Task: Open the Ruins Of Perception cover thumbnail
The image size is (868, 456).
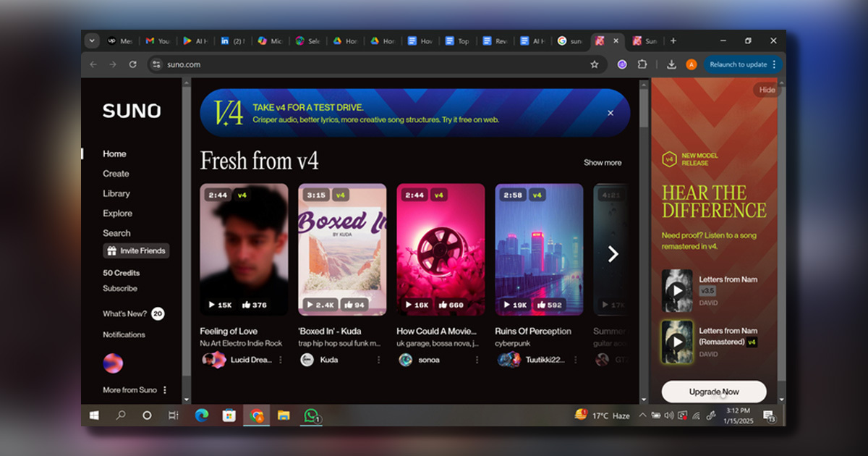Action: coord(539,250)
